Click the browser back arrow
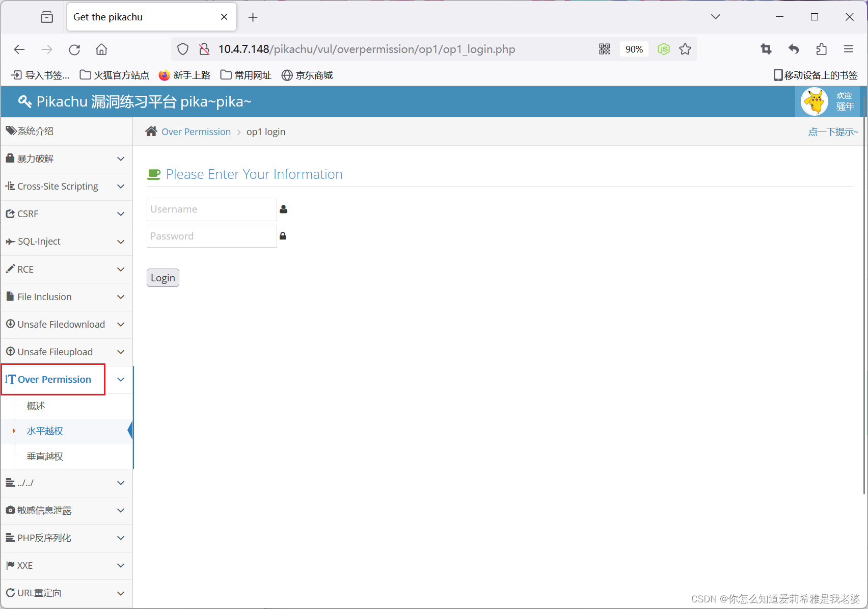868x609 pixels. [x=19, y=49]
